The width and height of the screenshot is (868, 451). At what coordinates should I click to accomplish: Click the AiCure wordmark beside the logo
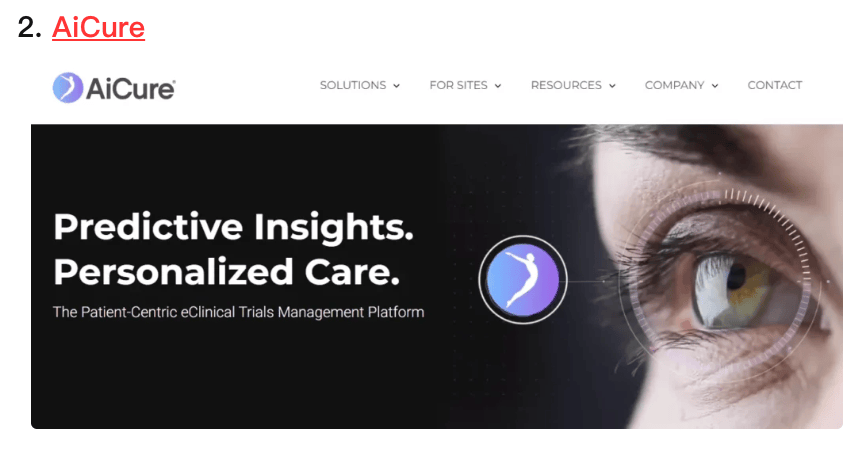[131, 89]
